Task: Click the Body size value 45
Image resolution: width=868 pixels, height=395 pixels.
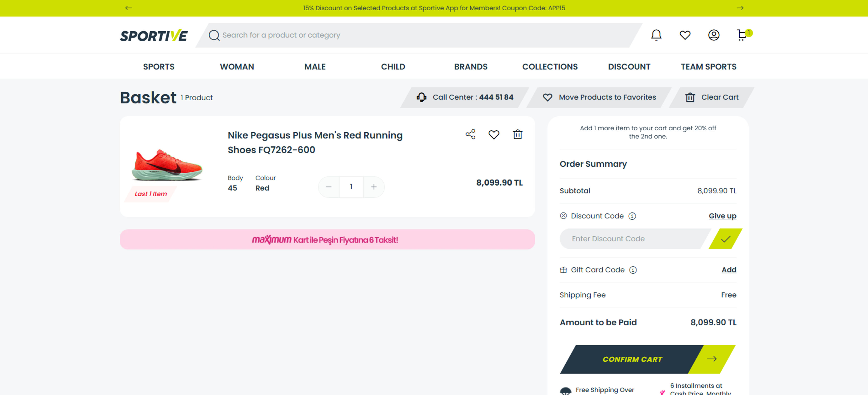Action: (232, 188)
